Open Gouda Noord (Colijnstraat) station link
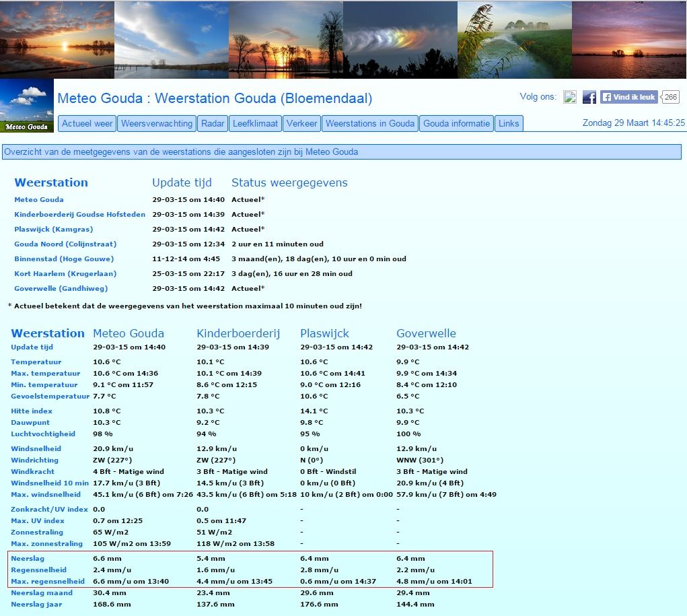Screen dimensions: 687x616 click(x=65, y=244)
